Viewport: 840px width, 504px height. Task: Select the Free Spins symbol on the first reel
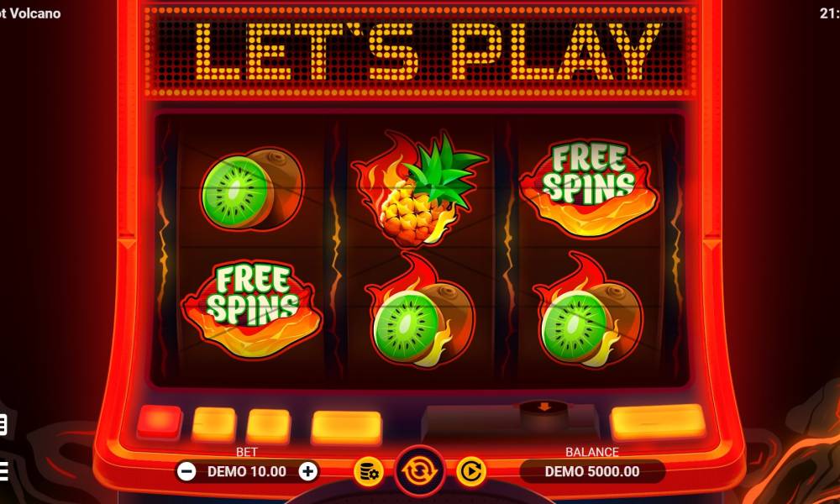[x=252, y=309]
